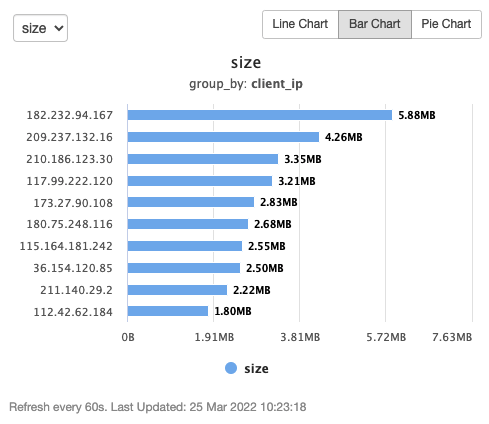Click the 5.72MB x-axis tick label
This screenshot has width=489, height=424.
(x=386, y=337)
